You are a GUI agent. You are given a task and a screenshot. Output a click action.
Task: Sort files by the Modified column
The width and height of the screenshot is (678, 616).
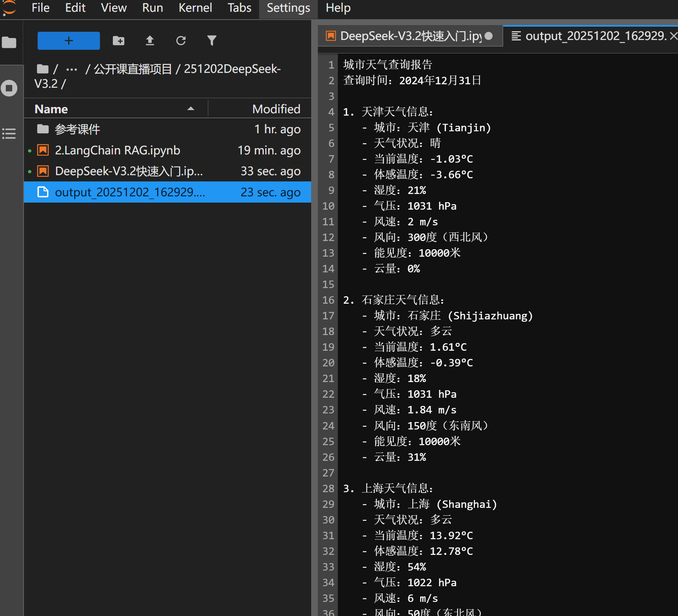point(260,109)
